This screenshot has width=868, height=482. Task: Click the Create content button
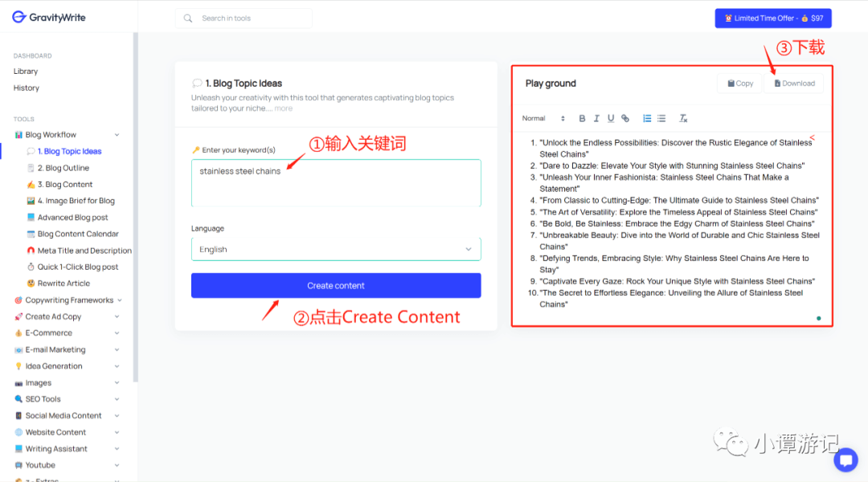tap(336, 285)
